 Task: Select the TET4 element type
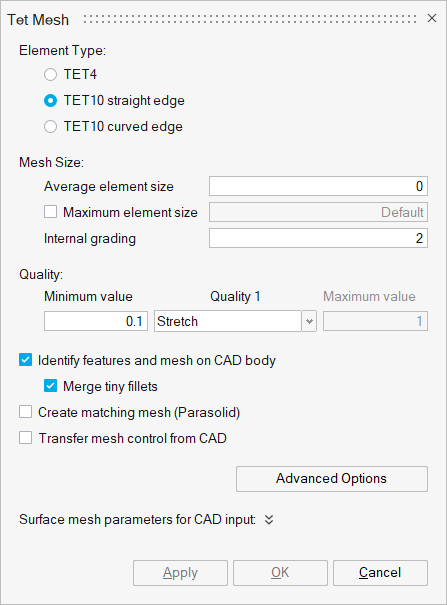51,74
